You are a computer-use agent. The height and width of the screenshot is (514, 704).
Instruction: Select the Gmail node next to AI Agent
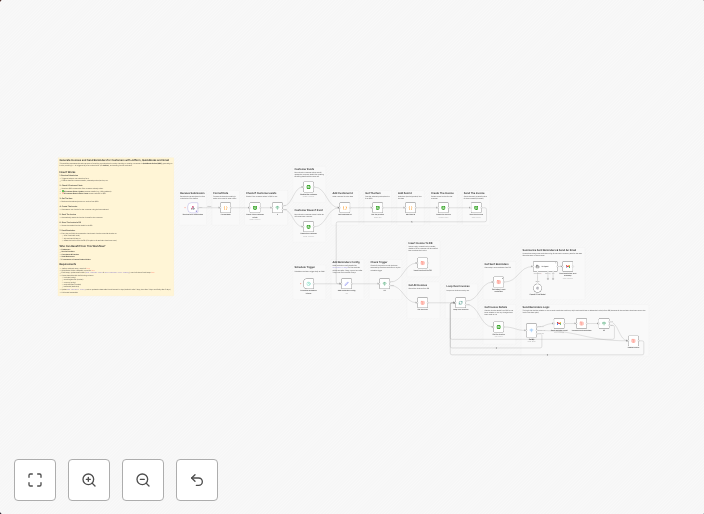568,267
